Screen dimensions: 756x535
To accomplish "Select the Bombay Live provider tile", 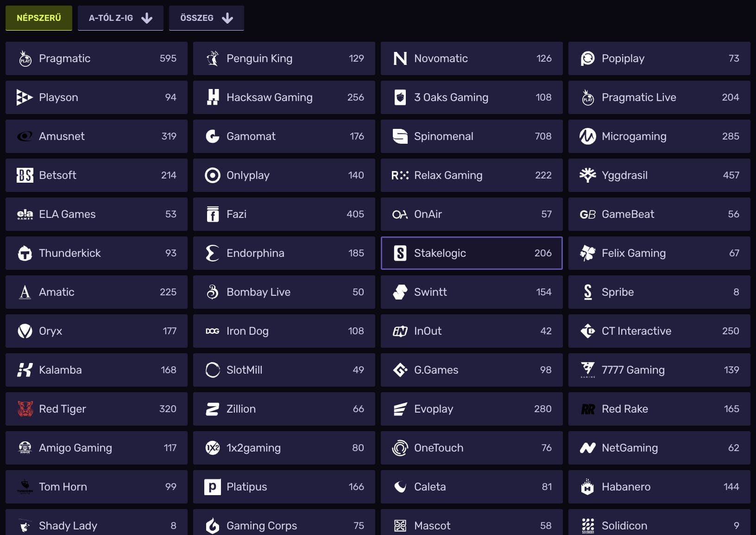I will click(x=284, y=292).
